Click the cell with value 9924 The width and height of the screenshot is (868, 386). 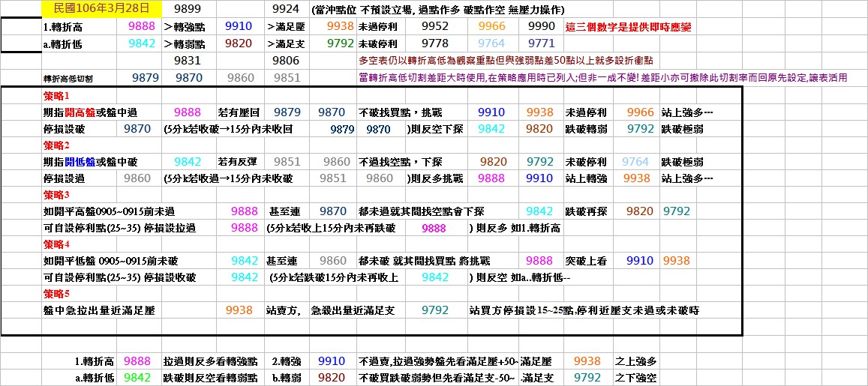pyautogui.click(x=286, y=10)
